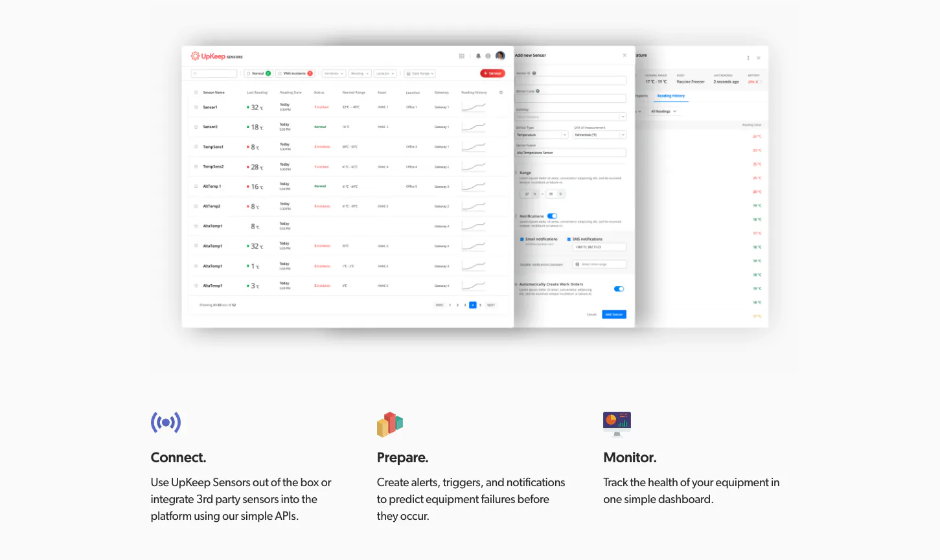The height and width of the screenshot is (560, 940).
Task: Open the Gateway select dropdown
Action: [x=571, y=117]
